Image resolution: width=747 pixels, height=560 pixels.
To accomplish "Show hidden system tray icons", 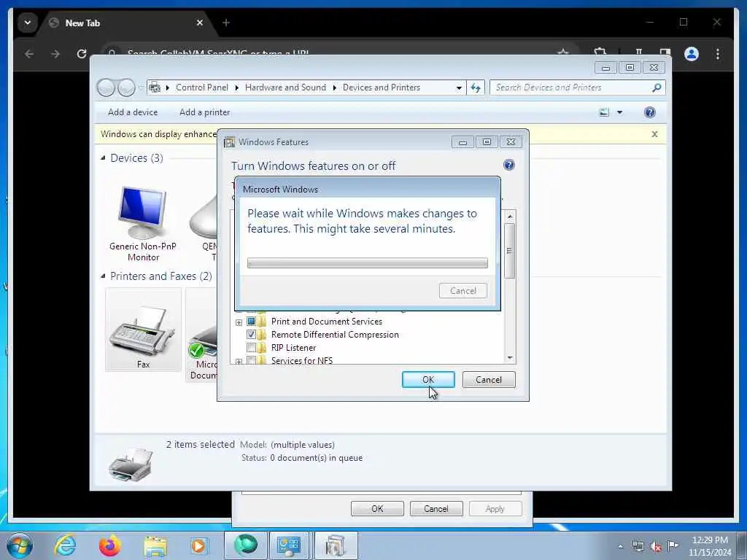I will coord(620,546).
